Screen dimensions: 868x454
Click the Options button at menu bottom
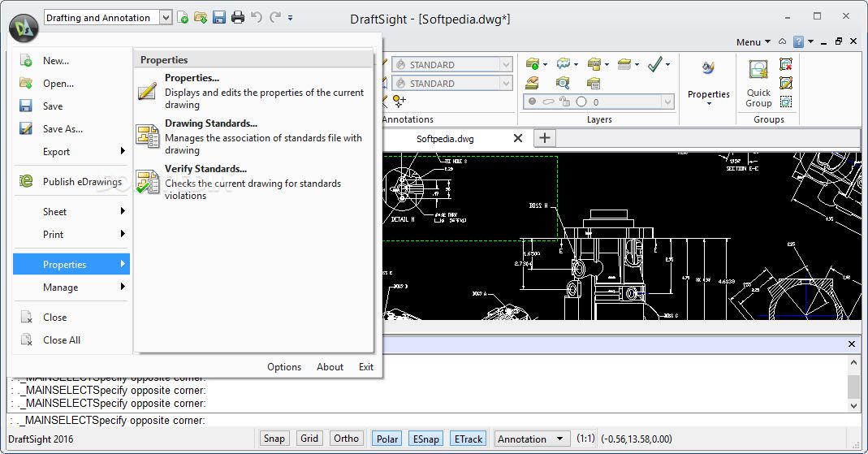point(284,367)
